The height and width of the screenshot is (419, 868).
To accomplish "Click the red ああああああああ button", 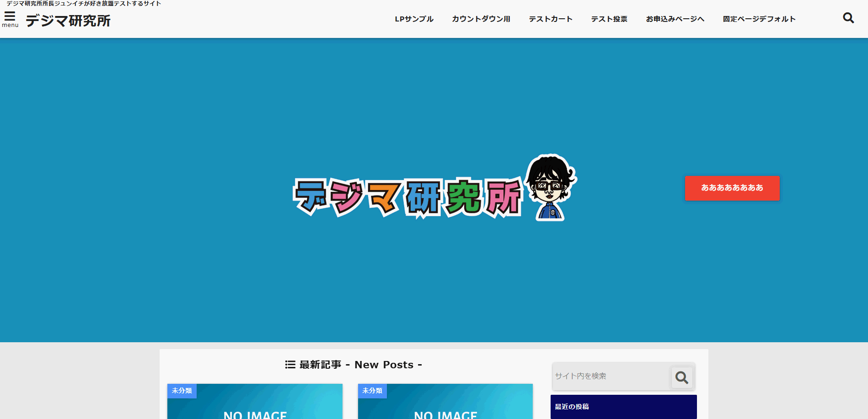I will click(x=732, y=188).
